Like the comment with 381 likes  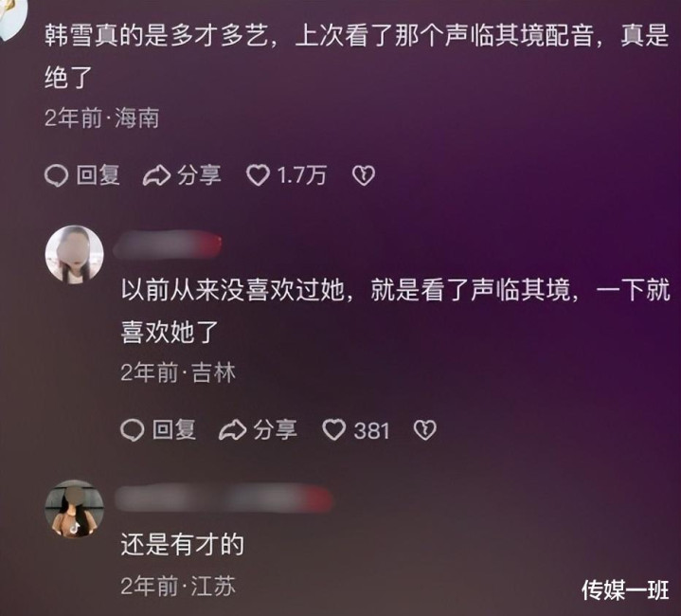(x=334, y=430)
